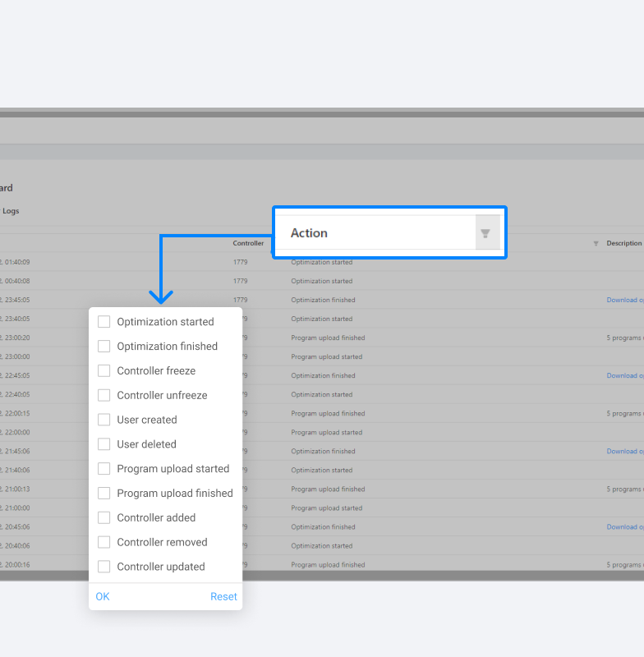Click the Action label in the highlighted header

(x=309, y=233)
